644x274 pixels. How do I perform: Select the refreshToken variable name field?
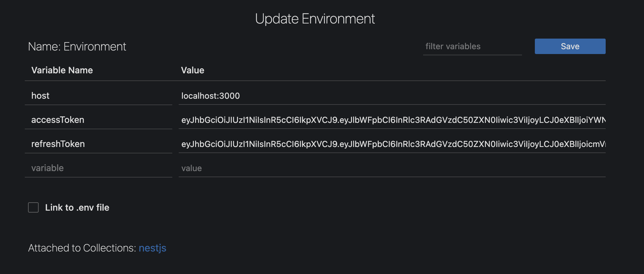[99, 144]
